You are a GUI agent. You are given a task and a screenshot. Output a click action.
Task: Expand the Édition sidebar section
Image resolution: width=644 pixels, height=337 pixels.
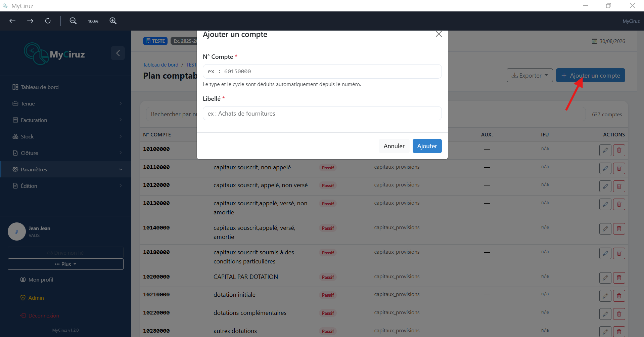[x=65, y=186]
